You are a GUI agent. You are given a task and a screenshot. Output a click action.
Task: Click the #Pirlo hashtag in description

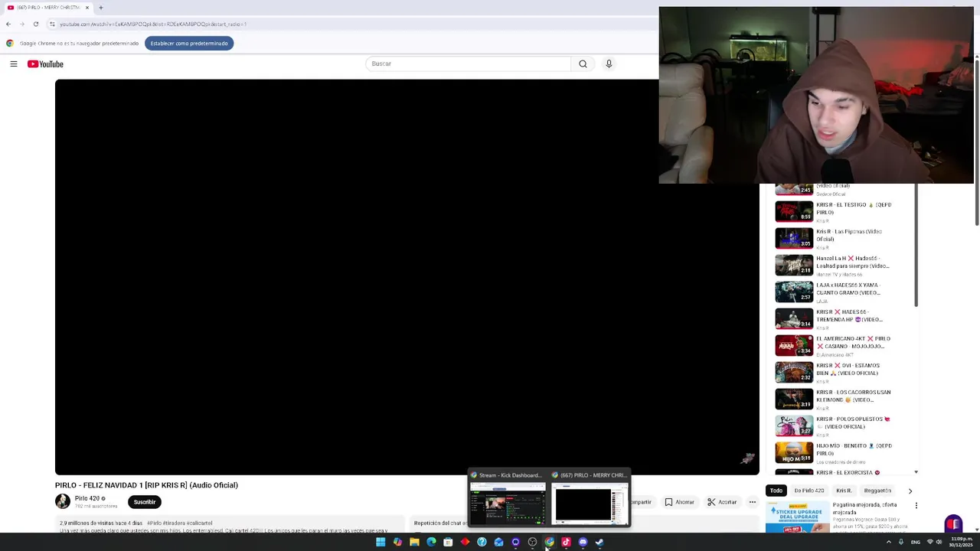tap(155, 523)
